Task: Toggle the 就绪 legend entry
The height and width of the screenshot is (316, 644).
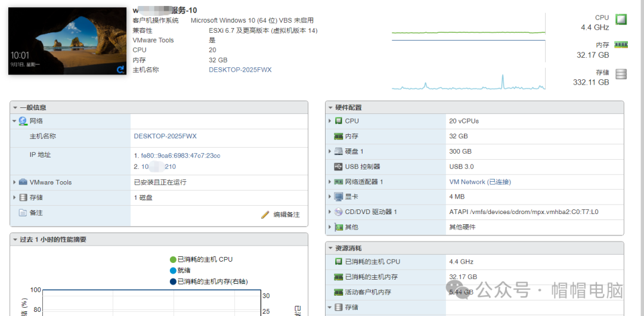Action: coord(180,270)
